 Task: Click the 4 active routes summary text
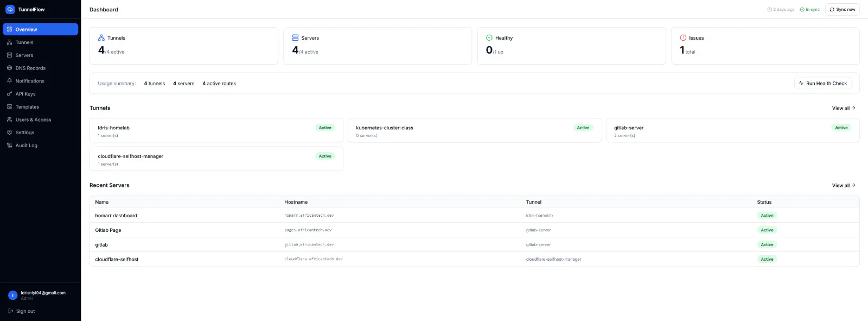(x=219, y=84)
